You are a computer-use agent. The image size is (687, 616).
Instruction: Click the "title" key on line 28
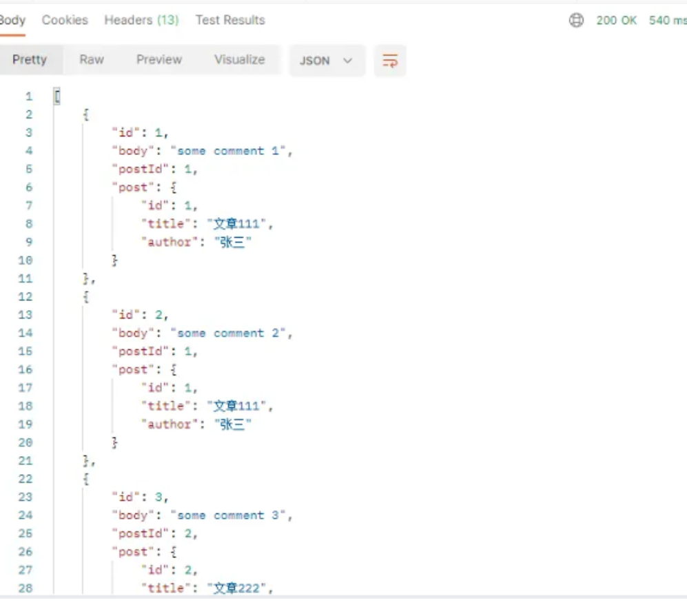165,588
